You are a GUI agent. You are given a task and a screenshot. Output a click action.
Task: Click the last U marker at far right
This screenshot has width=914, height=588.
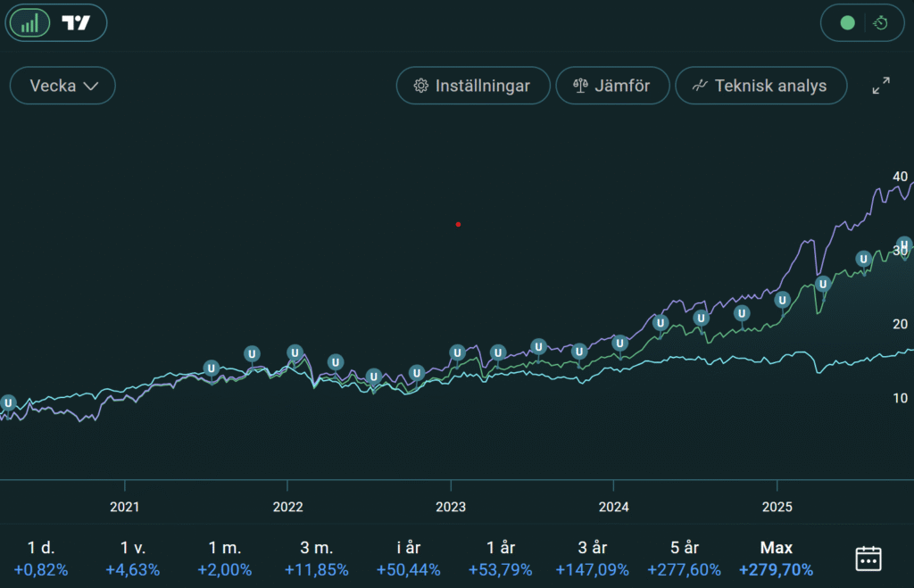903,244
